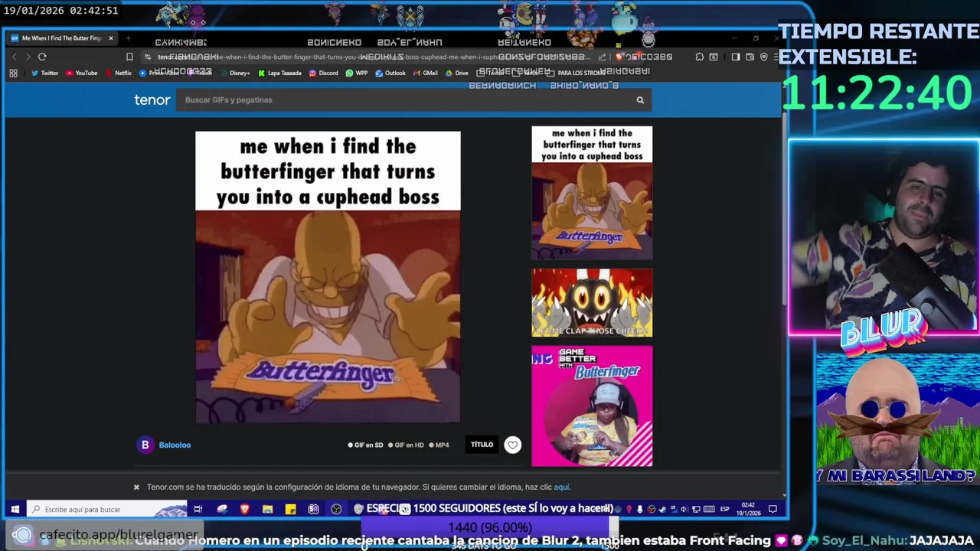
Task: Open the Brave wallet icon in toolbar
Action: 750,57
